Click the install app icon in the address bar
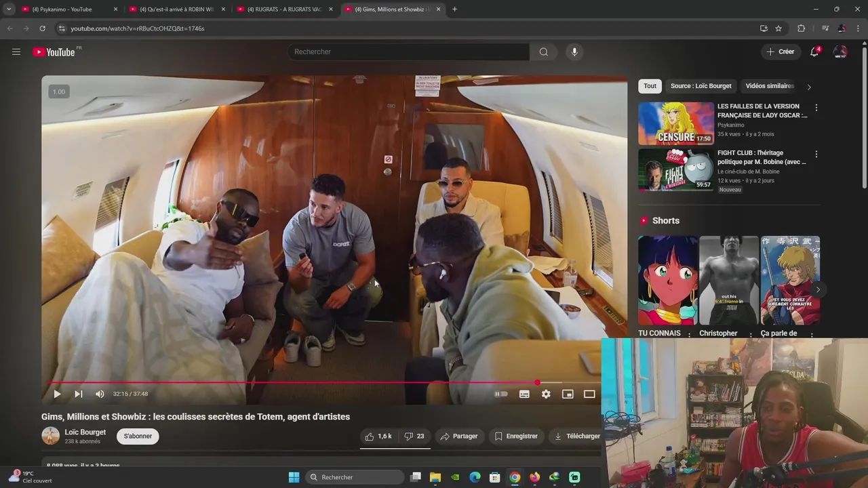The height and width of the screenshot is (488, 868). tap(764, 28)
